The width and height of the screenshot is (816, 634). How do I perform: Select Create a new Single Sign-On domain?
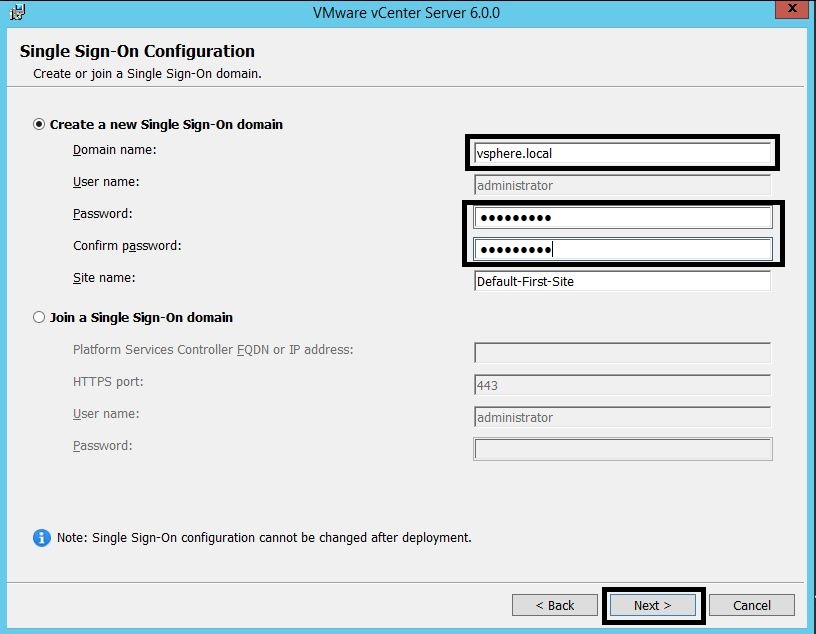40,125
